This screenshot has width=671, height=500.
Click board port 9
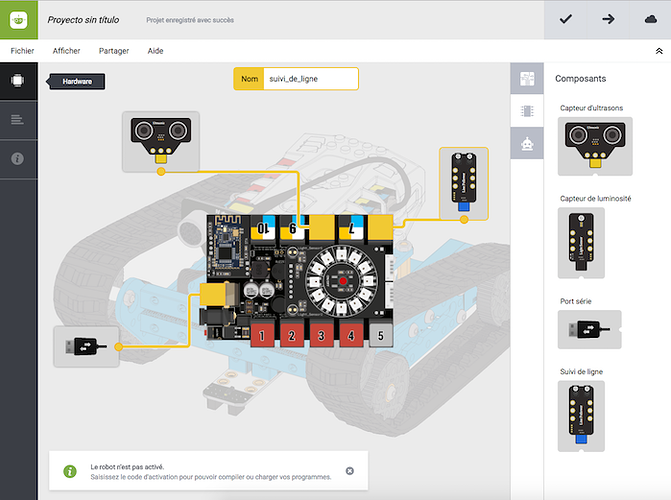coord(293,229)
